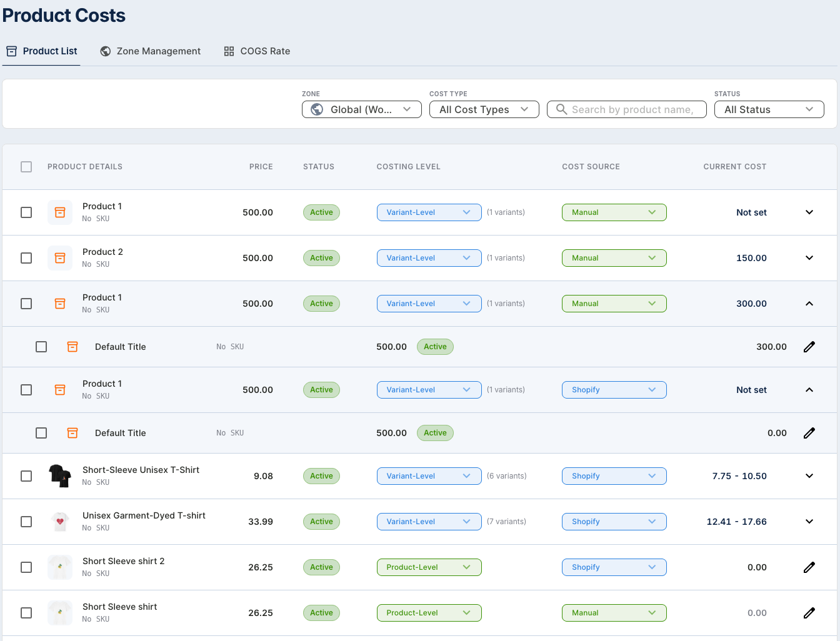Open Variant-Level dropdown for Product 2
Screen dimensions: 840x641
(429, 258)
